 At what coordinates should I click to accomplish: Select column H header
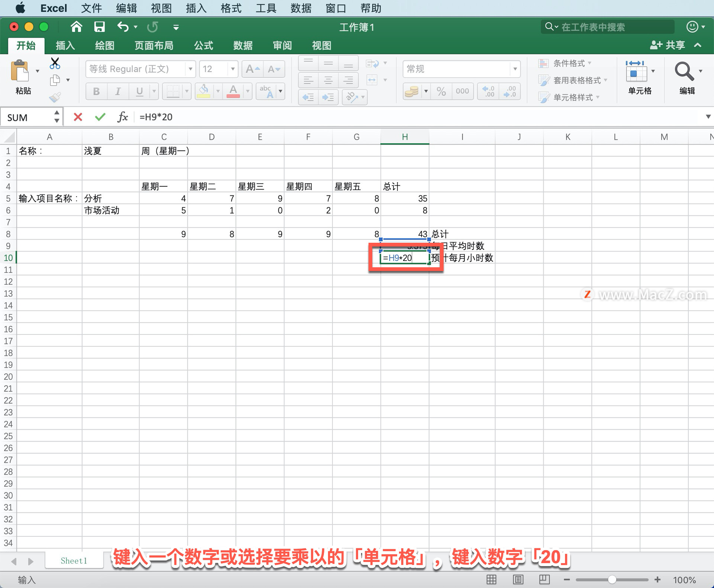coord(405,137)
